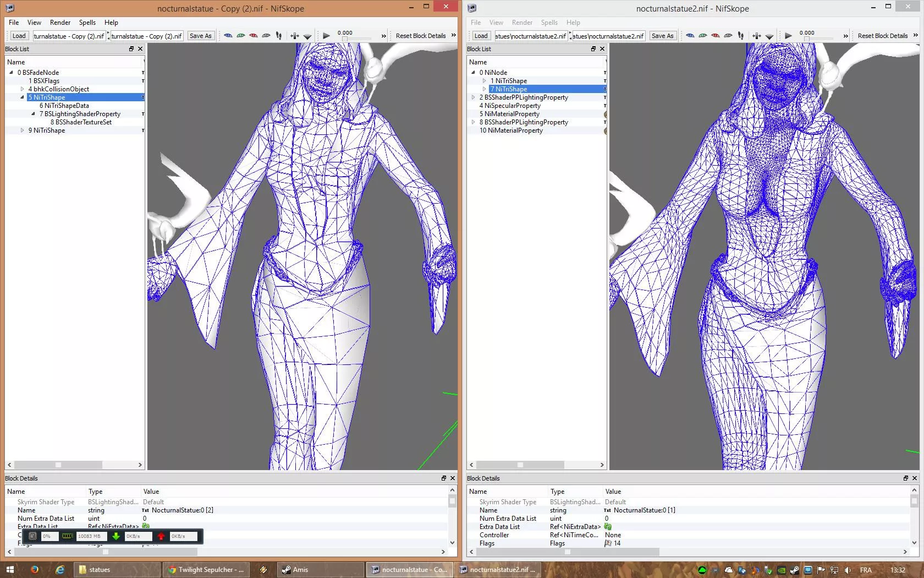Select 4 NiSpecularProperty block
924x578 pixels.
(x=510, y=106)
